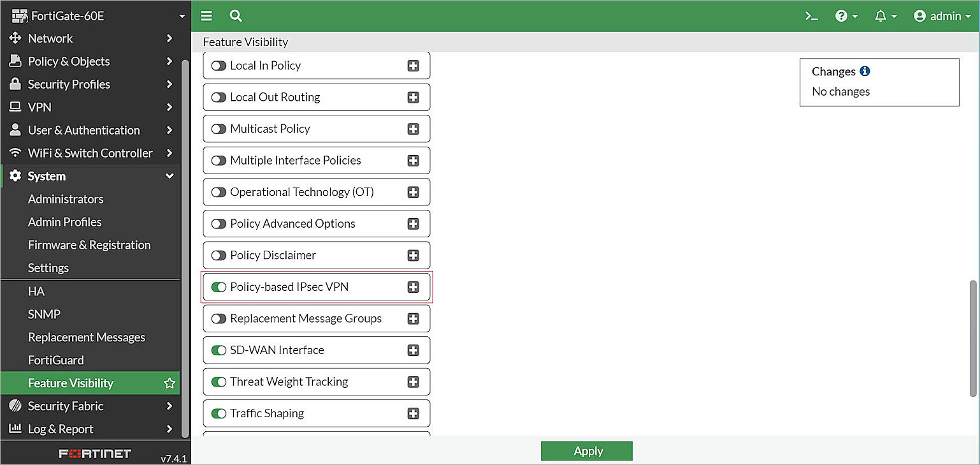The image size is (980, 465).
Task: Expand the Operational Technology (OT) entry
Action: tap(413, 191)
